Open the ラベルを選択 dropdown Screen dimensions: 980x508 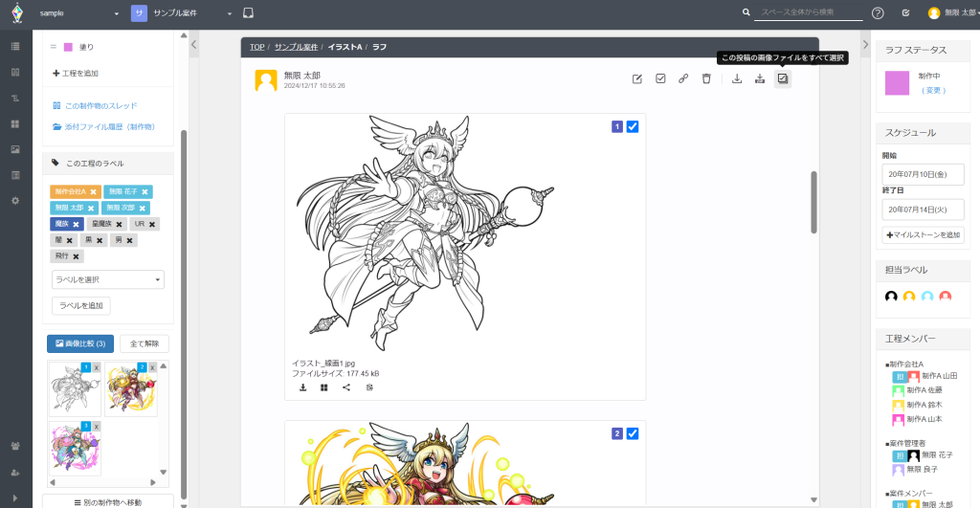[x=107, y=279]
